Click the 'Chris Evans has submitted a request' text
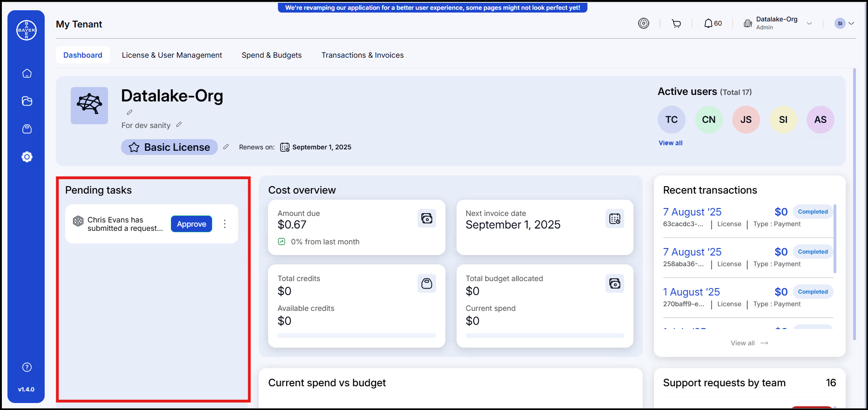 (x=125, y=224)
